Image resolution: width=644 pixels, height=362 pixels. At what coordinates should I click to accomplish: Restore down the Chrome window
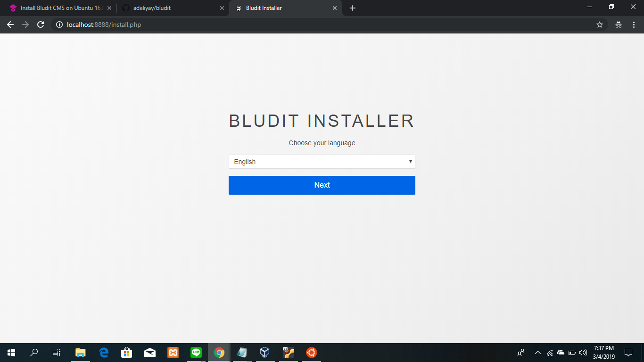coord(611,7)
